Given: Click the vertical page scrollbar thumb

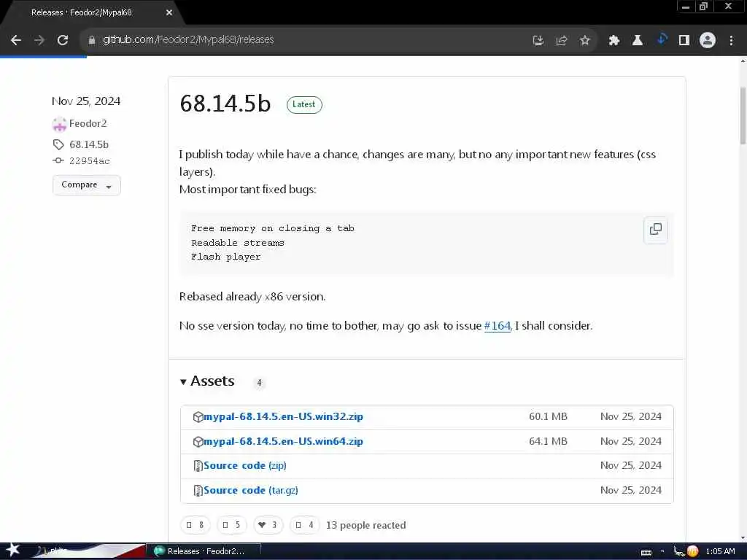Looking at the screenshot, I should [x=743, y=116].
